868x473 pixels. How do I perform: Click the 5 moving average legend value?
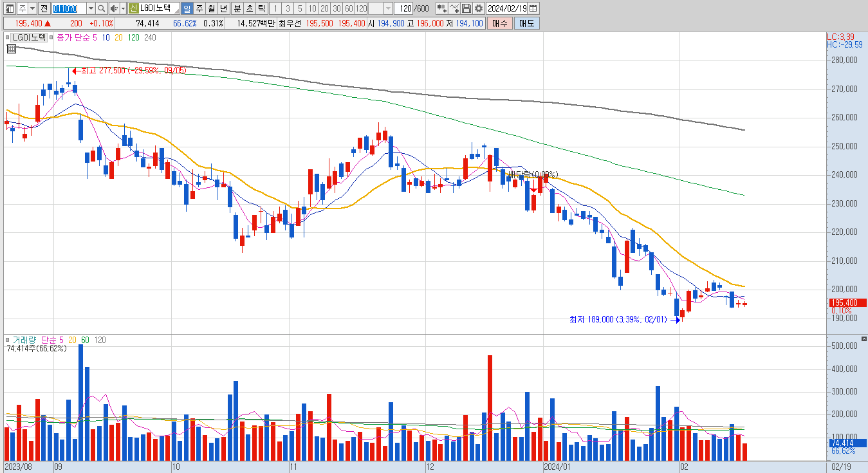(95, 37)
